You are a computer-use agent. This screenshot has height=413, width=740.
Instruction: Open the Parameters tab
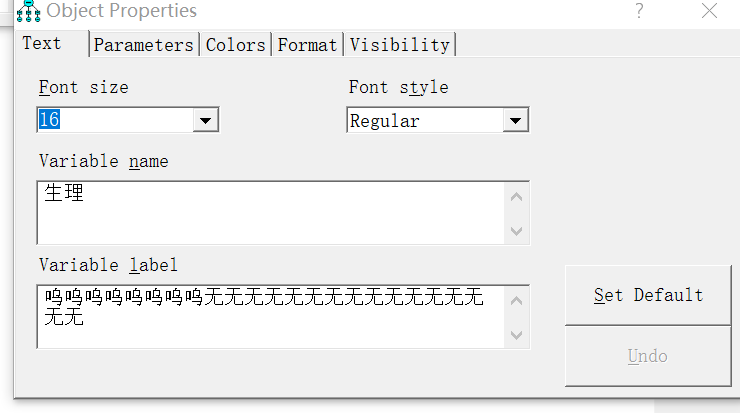(143, 45)
